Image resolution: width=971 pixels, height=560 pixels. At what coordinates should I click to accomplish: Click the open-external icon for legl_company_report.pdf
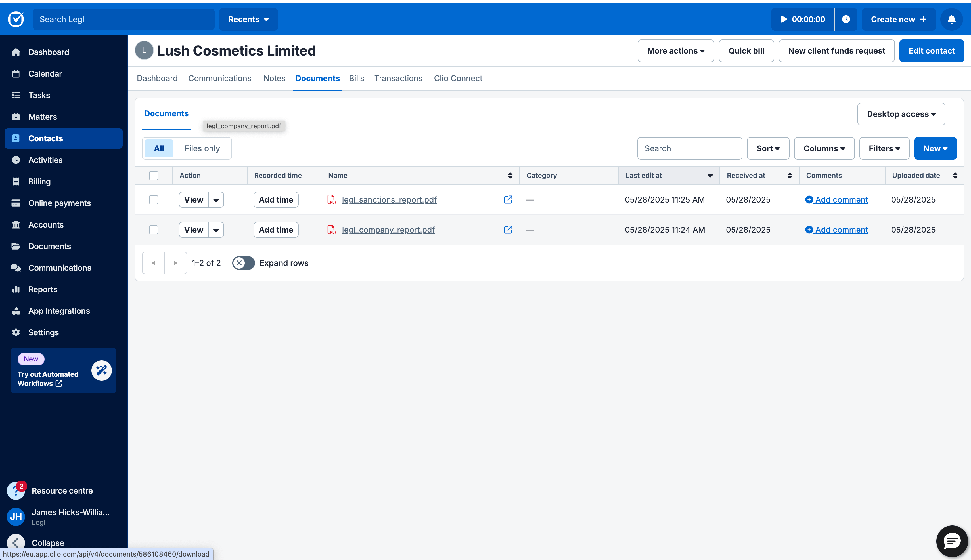point(508,230)
